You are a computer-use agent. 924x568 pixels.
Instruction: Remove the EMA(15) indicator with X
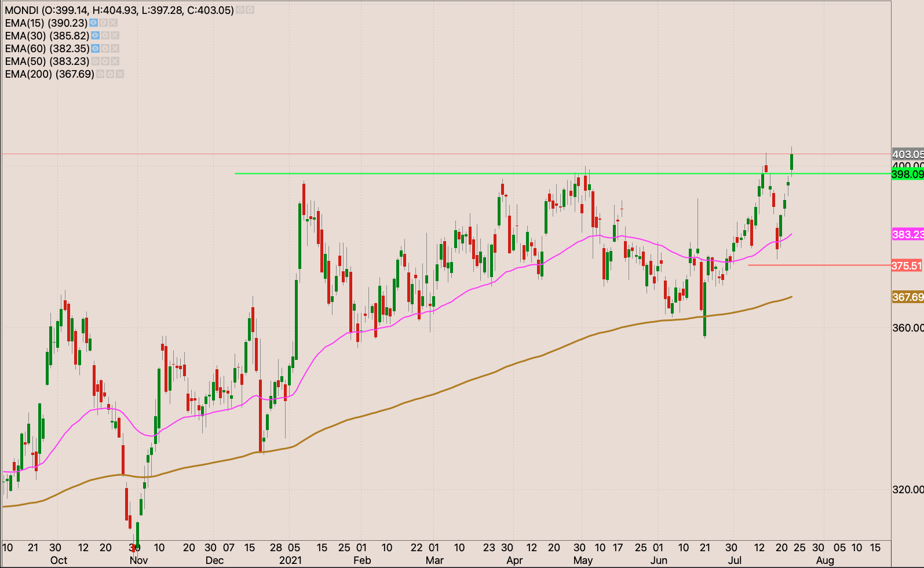[113, 23]
